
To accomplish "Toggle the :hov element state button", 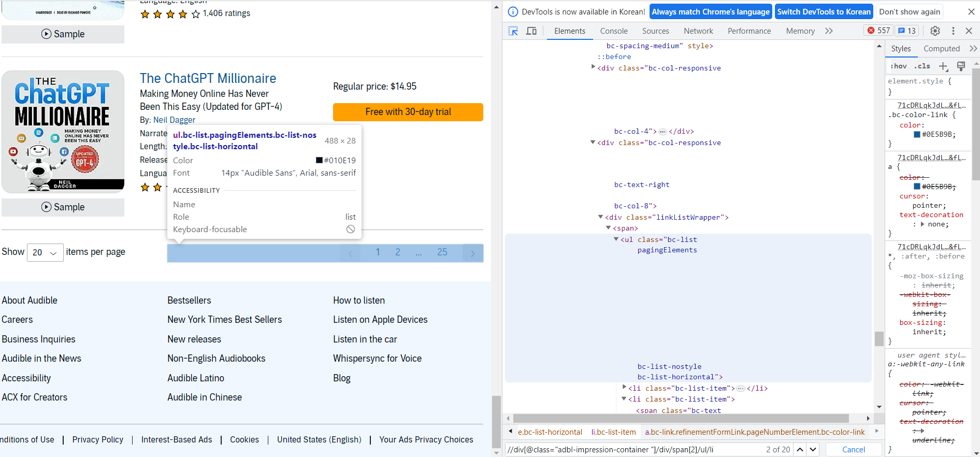I will tap(899, 66).
